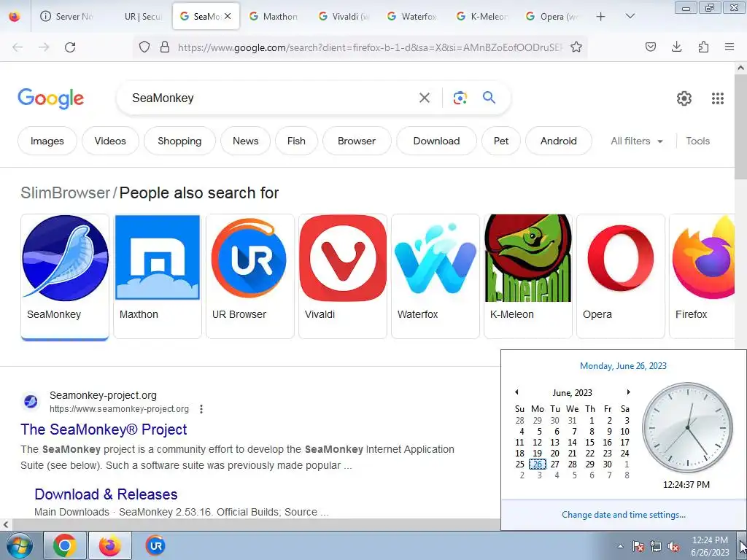
Task: Close the SeaMonkey tab
Action: coord(228,16)
